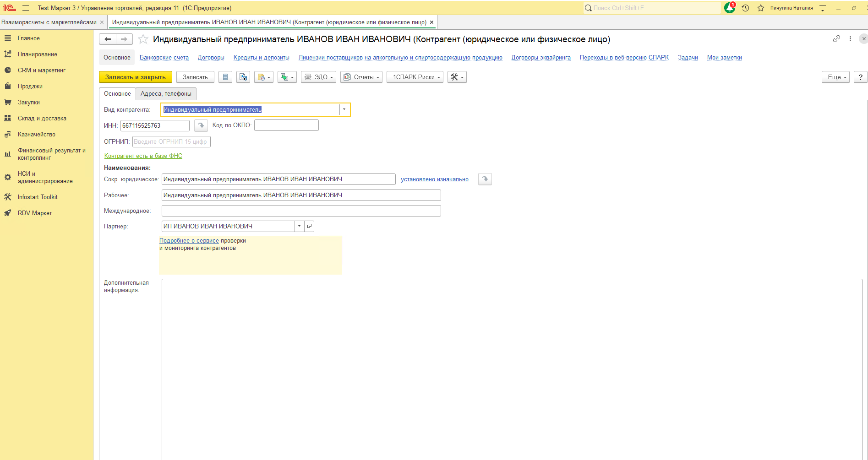Open the service settings menu beside the user name
This screenshot has width=868, height=460.
coord(823,8)
